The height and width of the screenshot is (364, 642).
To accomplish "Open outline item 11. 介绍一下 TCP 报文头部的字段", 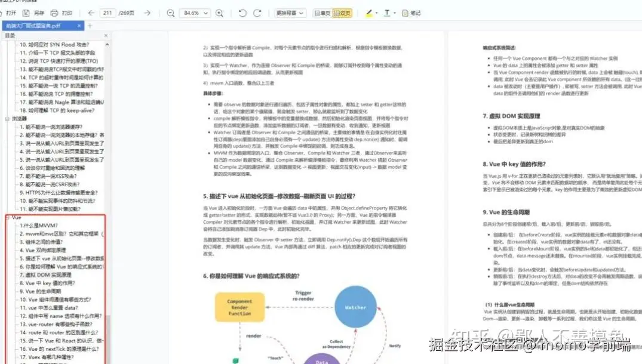I will click(57, 53).
